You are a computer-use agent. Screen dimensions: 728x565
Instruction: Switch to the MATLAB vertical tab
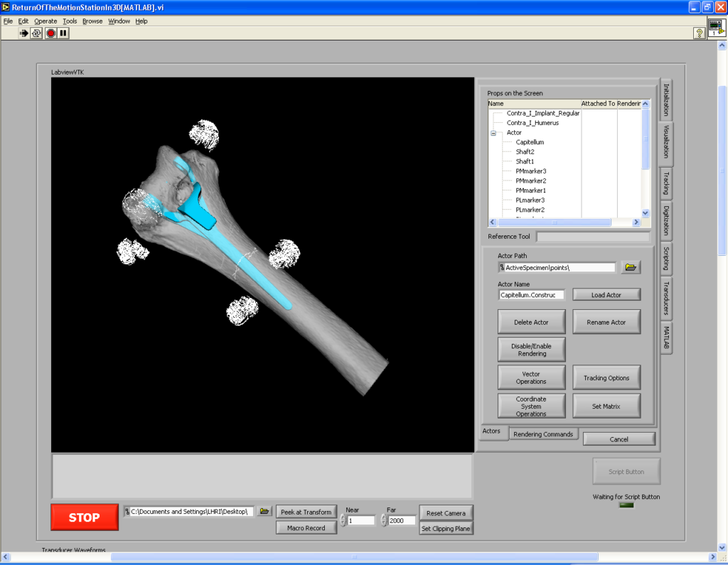[x=665, y=338]
